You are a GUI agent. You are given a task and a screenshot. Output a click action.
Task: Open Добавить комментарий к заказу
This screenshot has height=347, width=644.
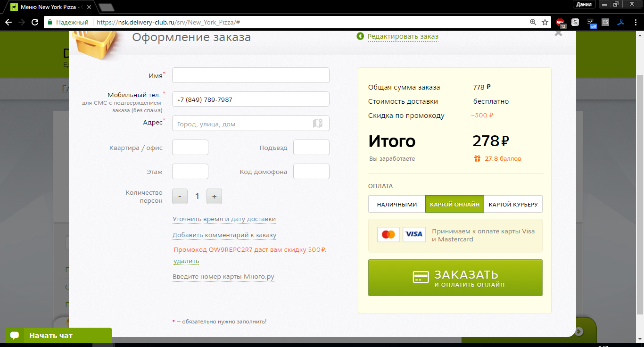(x=224, y=235)
